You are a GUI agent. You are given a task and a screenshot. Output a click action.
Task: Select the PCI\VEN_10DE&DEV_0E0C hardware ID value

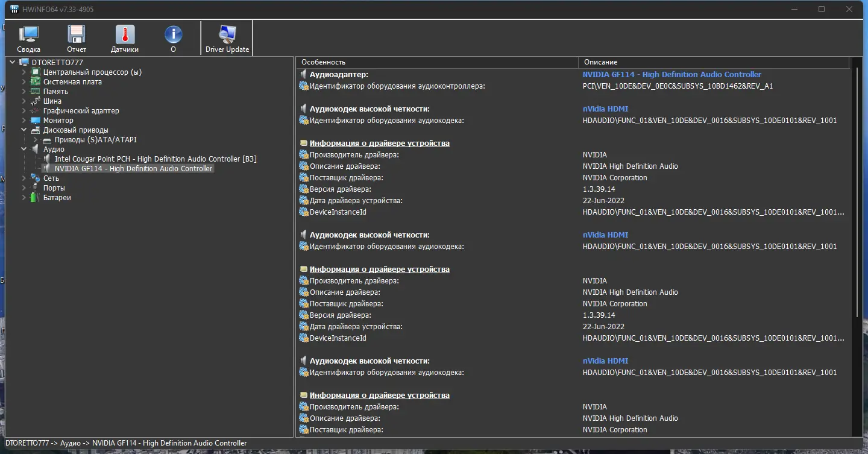click(x=678, y=86)
